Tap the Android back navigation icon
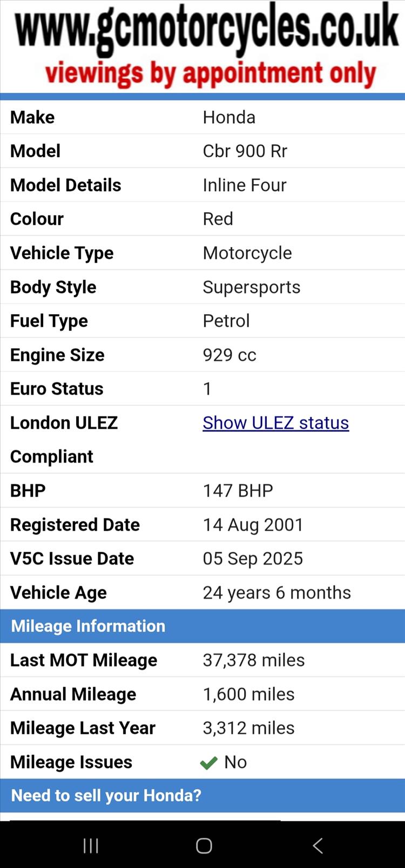This screenshot has height=868, width=405. point(318,845)
